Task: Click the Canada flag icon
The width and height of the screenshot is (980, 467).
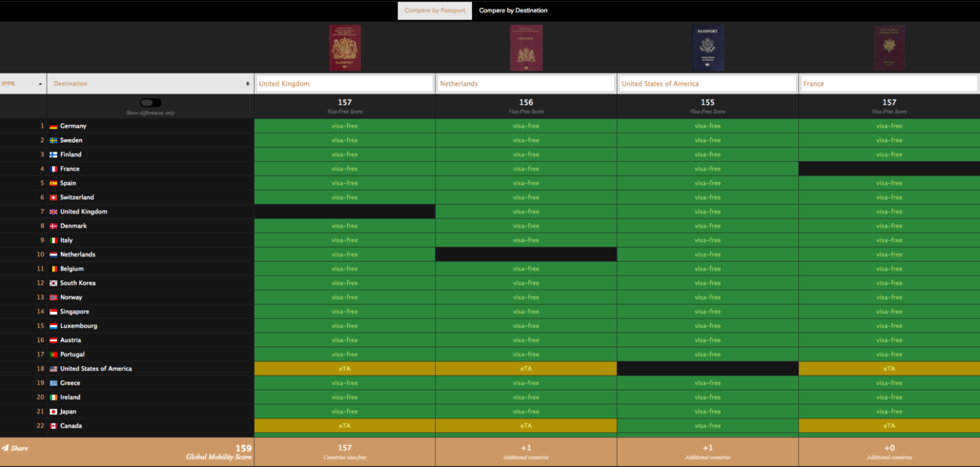Action: click(54, 426)
